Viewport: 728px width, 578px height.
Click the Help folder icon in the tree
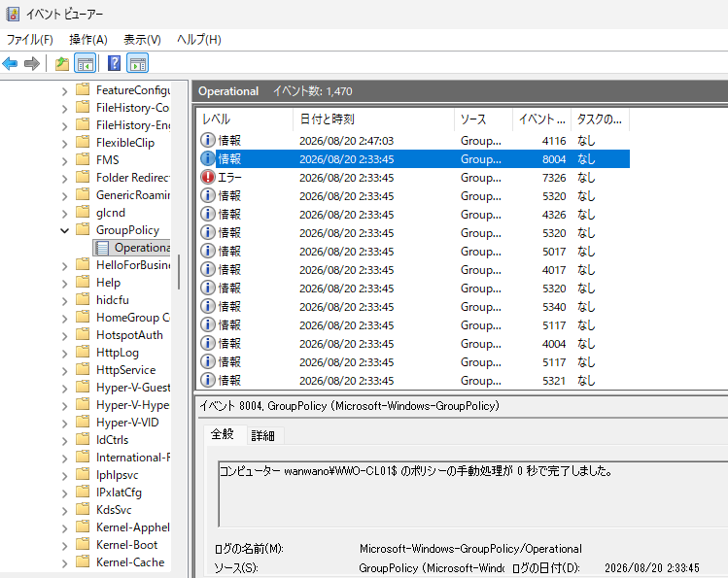[83, 282]
